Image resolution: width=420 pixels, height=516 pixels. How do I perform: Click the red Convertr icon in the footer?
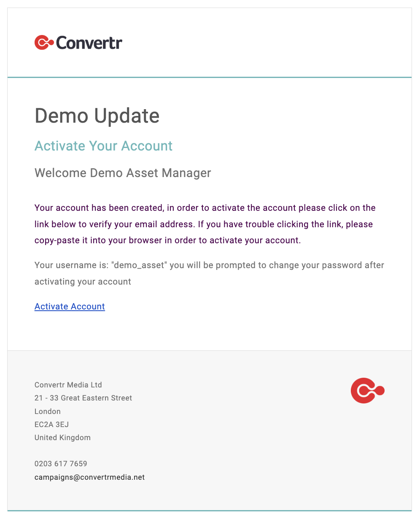point(367,391)
